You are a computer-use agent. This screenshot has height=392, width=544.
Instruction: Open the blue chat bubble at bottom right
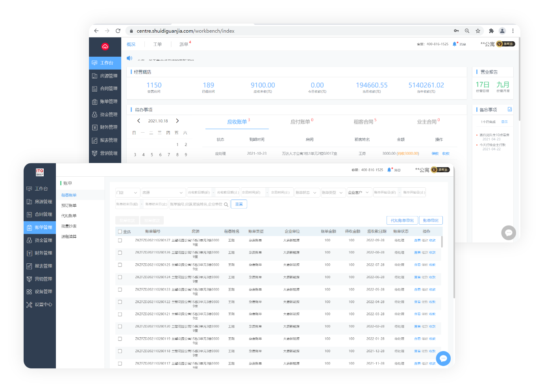(x=443, y=359)
